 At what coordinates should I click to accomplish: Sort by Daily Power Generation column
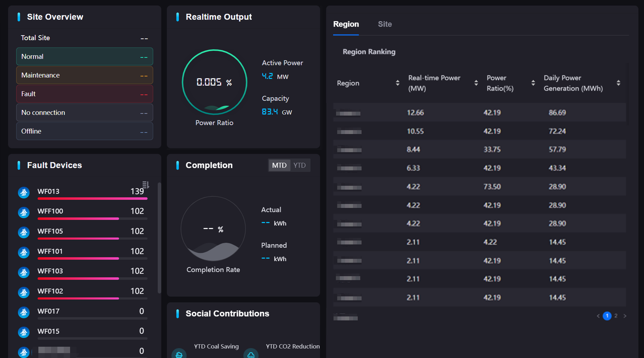(618, 83)
